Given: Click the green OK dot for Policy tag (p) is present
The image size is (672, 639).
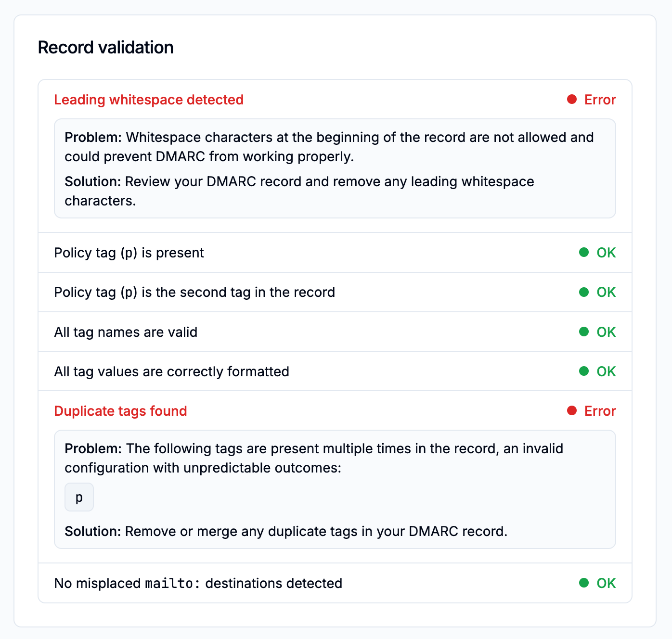Looking at the screenshot, I should pos(583,252).
